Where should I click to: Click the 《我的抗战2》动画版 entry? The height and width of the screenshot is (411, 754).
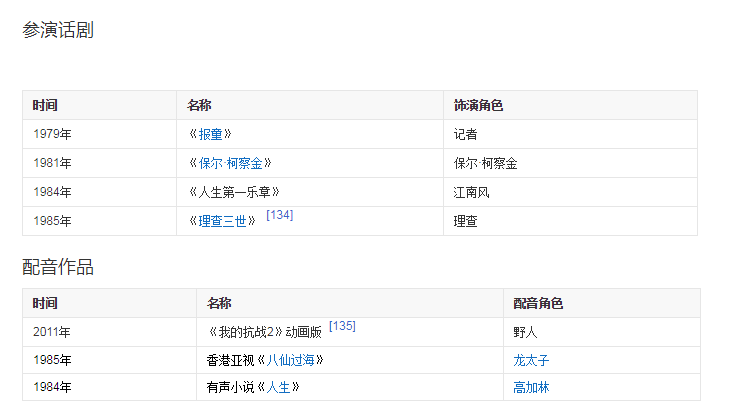pos(264,332)
